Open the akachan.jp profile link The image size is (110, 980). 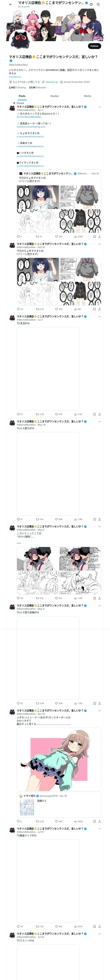[x=52, y=82]
